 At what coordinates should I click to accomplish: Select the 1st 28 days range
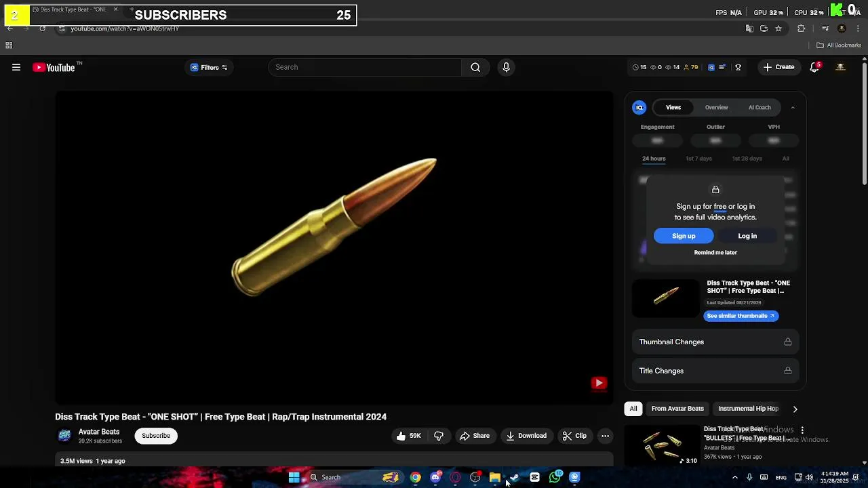[x=747, y=159]
